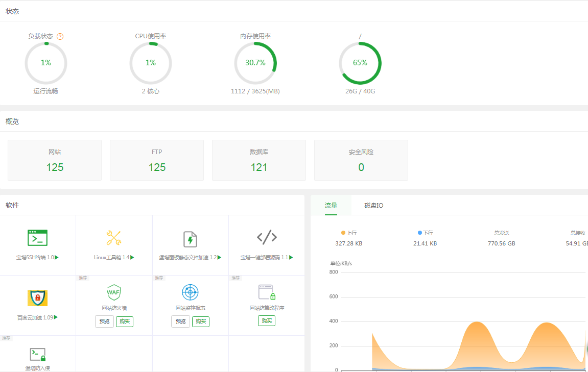The image size is (588, 372).
Task: Click the arrow next to 堡塔面板静态文件加速 1.2
Action: 219,257
